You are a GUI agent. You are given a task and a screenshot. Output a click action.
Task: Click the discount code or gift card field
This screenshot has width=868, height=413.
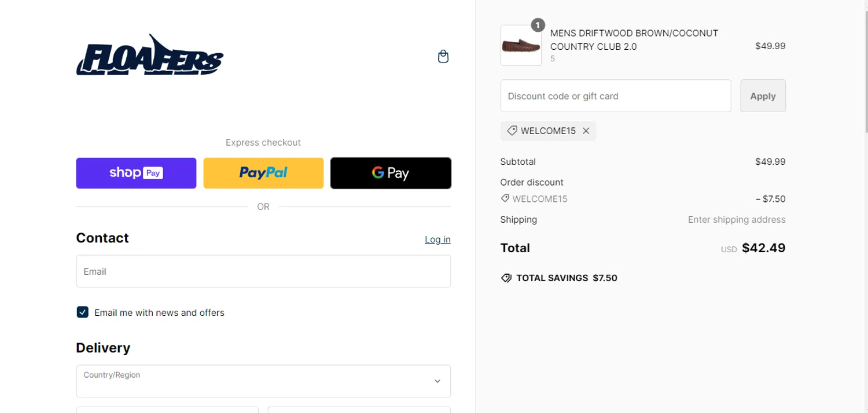[616, 96]
